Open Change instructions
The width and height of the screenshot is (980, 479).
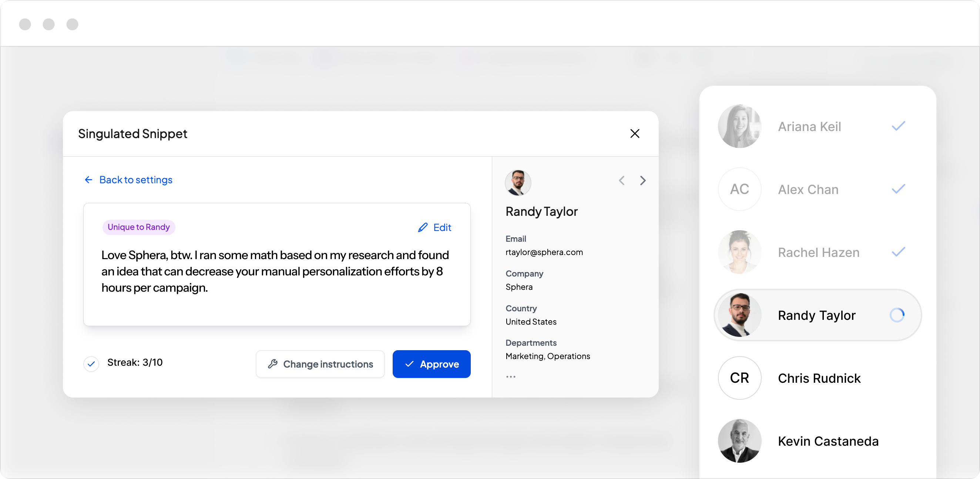pyautogui.click(x=320, y=364)
